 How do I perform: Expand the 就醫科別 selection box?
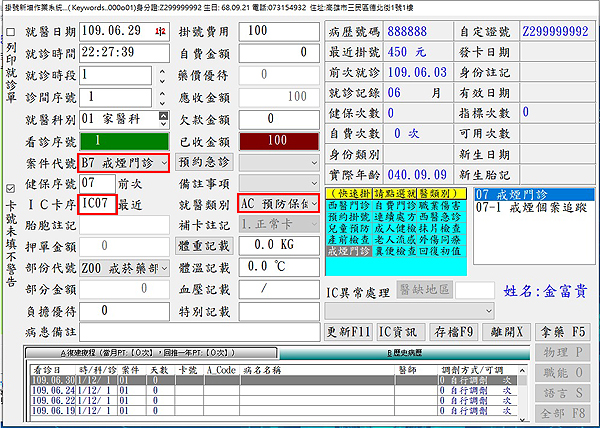coord(161,119)
